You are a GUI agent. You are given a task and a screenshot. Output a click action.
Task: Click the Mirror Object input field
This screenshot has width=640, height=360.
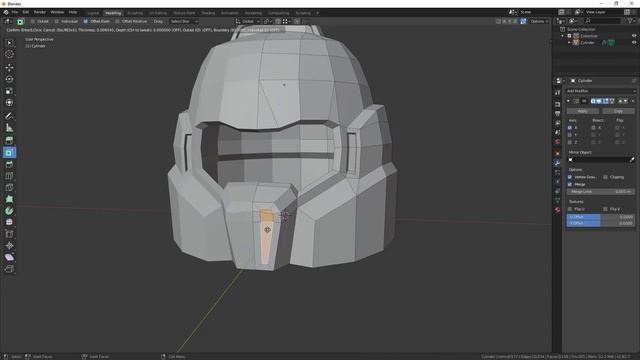click(x=598, y=160)
